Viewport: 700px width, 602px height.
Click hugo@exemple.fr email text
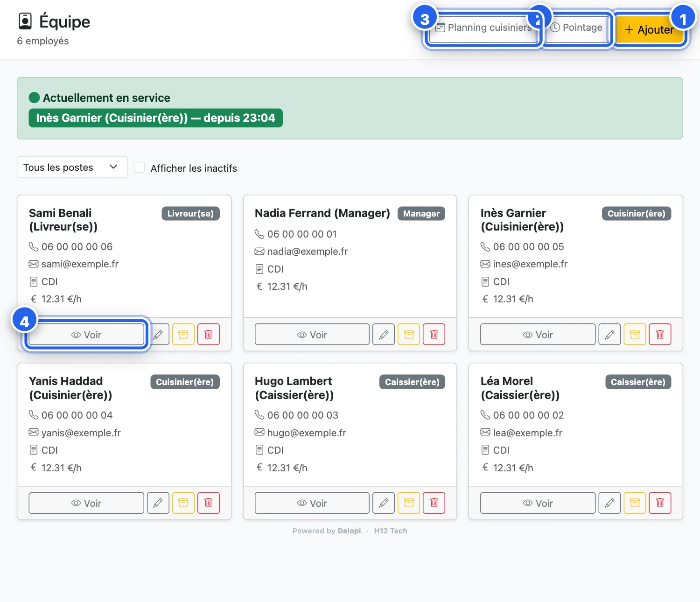click(x=307, y=433)
